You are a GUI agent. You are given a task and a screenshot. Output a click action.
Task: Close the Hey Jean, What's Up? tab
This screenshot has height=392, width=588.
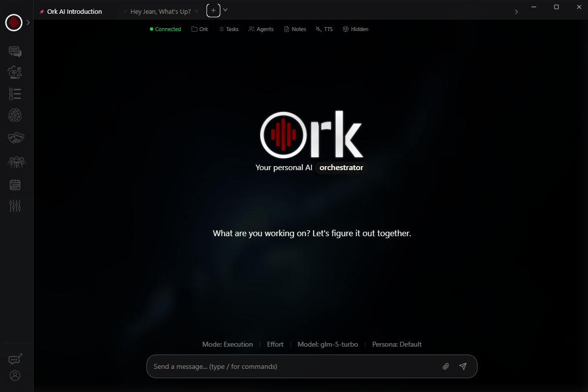197,12
